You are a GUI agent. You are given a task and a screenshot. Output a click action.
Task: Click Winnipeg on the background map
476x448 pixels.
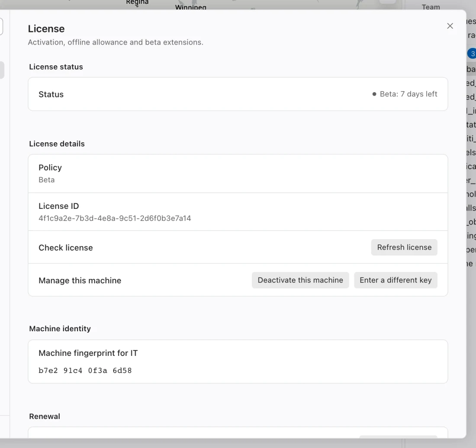(191, 7)
